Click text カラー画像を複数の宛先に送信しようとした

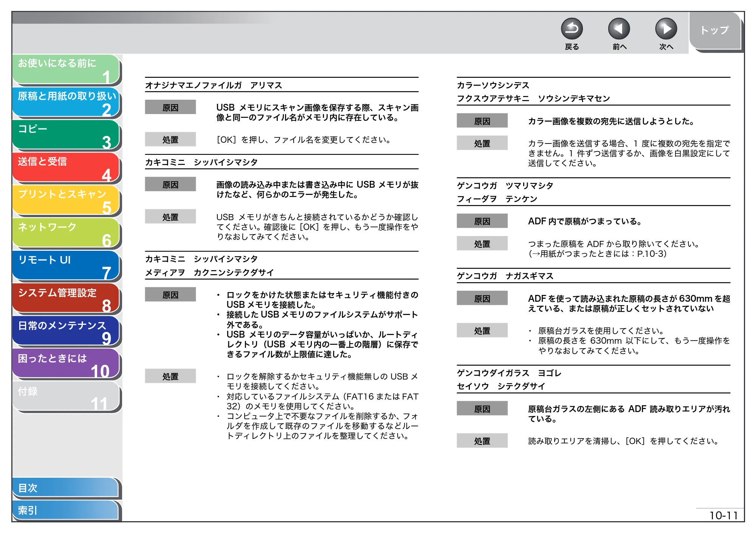[x=611, y=121]
